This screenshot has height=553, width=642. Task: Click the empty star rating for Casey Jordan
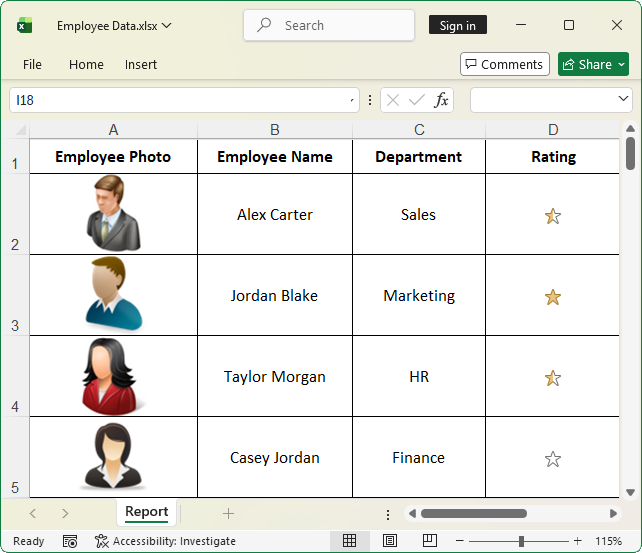coord(553,459)
